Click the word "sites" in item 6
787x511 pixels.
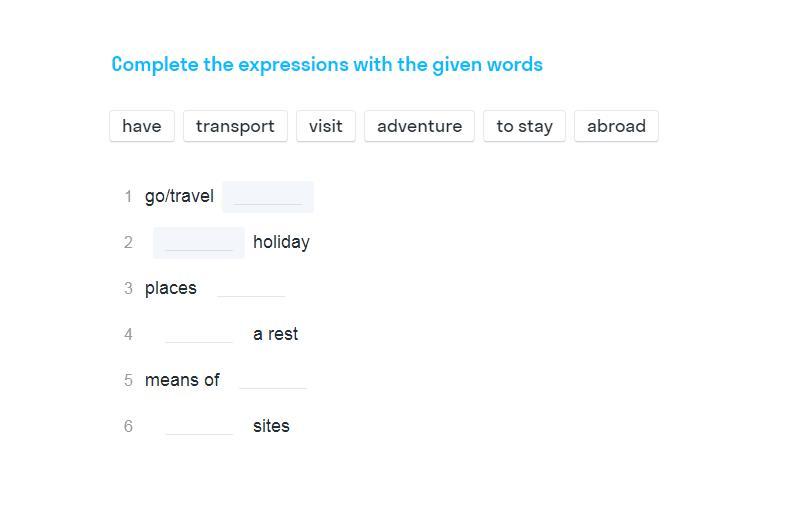pos(271,426)
